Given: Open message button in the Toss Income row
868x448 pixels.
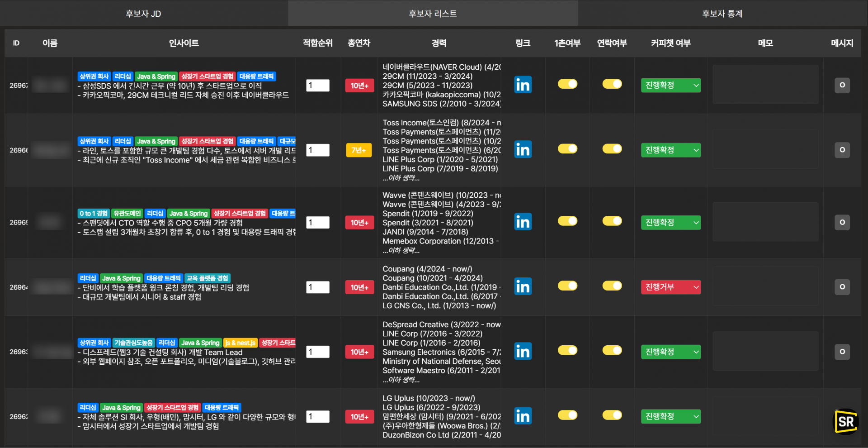Looking at the screenshot, I should pos(842,150).
